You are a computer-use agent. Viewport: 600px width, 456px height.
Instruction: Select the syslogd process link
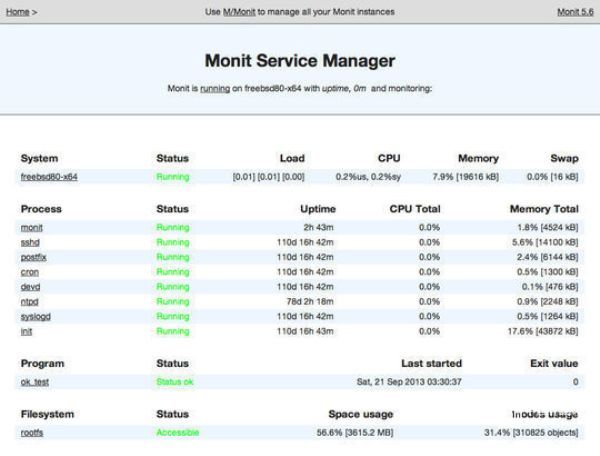[x=35, y=316]
